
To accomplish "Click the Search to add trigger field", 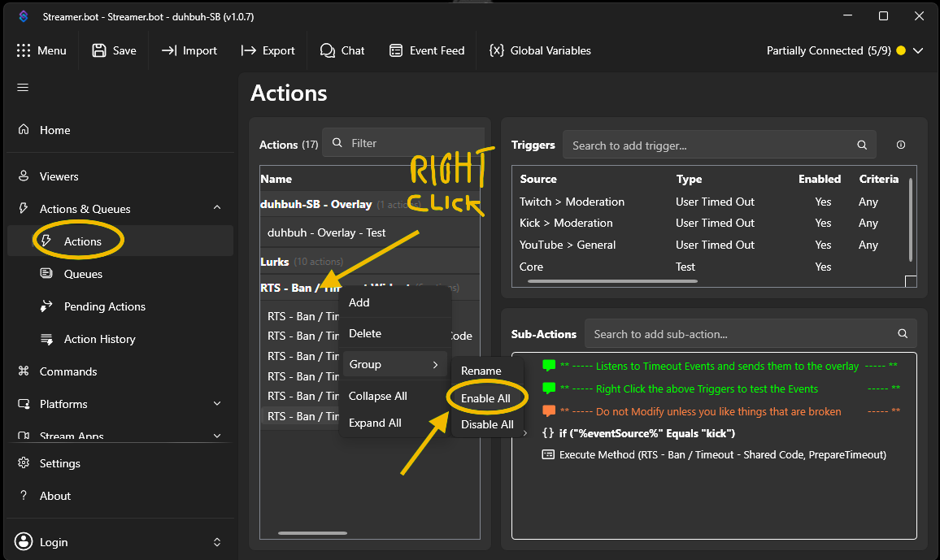I will tap(720, 145).
